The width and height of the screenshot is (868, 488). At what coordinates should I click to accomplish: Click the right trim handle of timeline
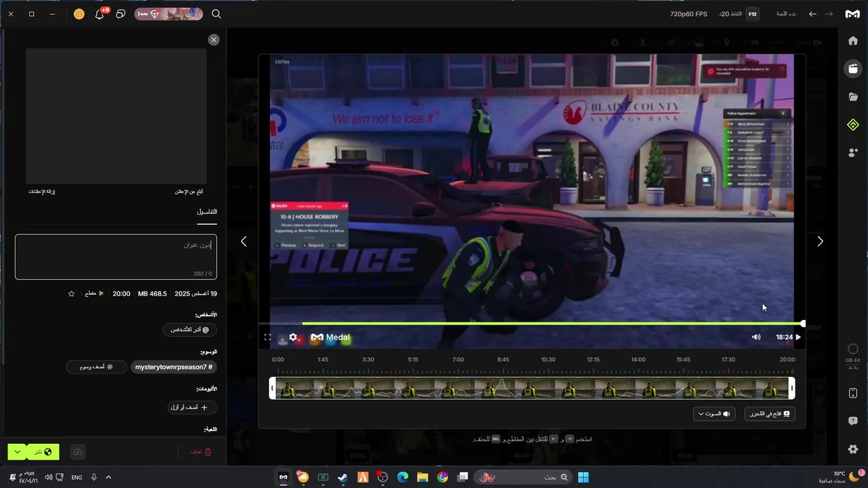(x=791, y=388)
